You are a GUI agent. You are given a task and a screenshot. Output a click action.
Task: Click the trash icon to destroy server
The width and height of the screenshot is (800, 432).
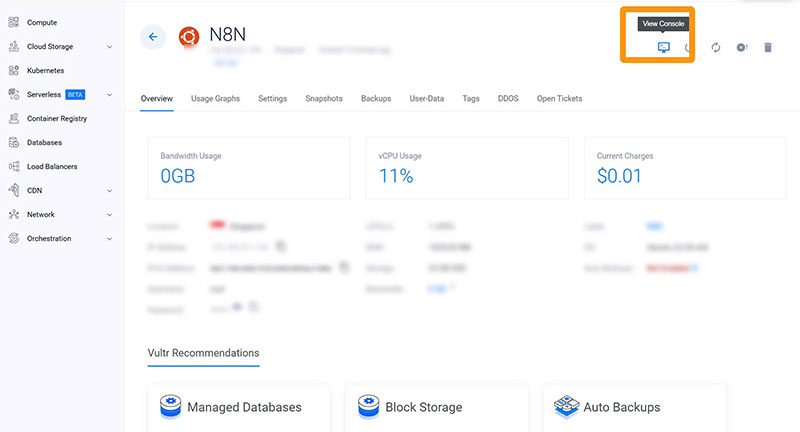(x=768, y=48)
